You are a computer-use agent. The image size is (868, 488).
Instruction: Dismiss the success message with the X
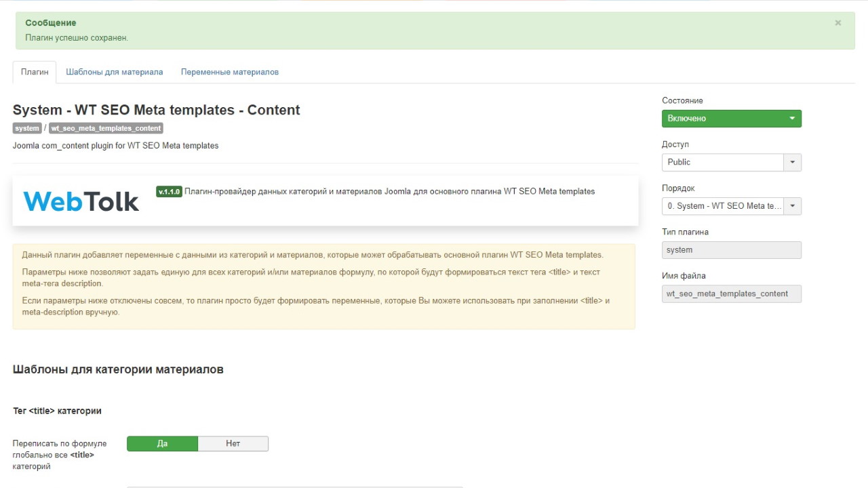point(838,23)
